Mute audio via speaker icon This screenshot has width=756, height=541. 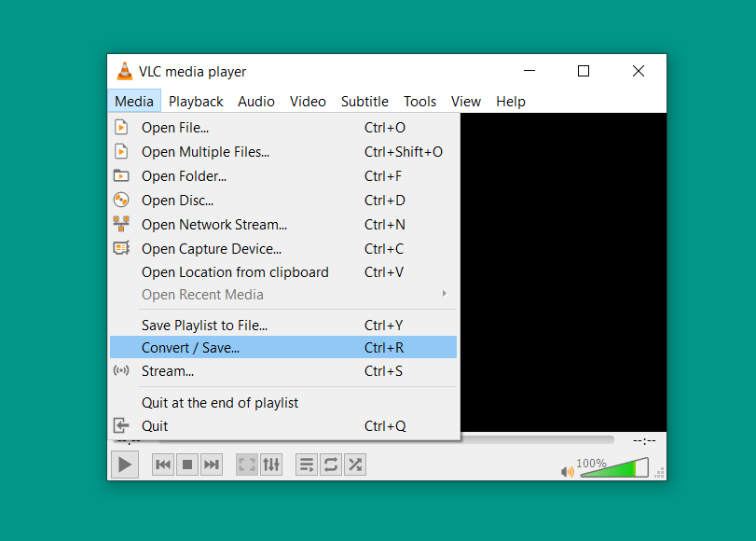click(567, 471)
